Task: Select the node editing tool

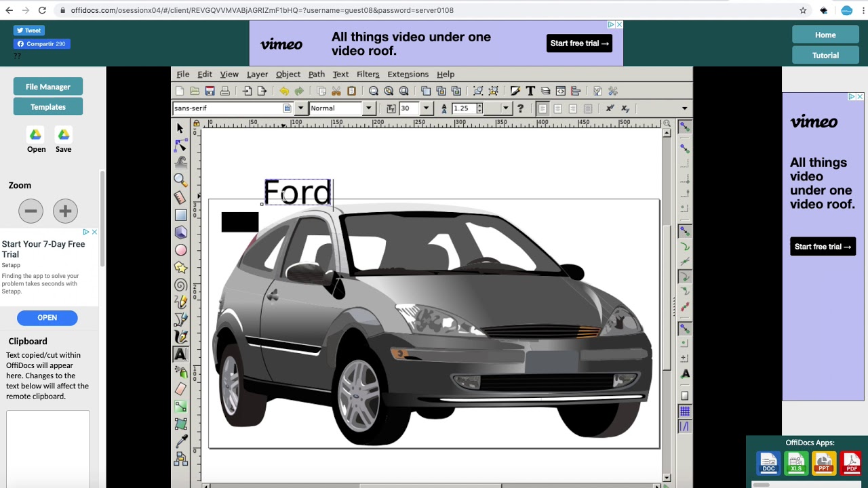Action: click(180, 146)
